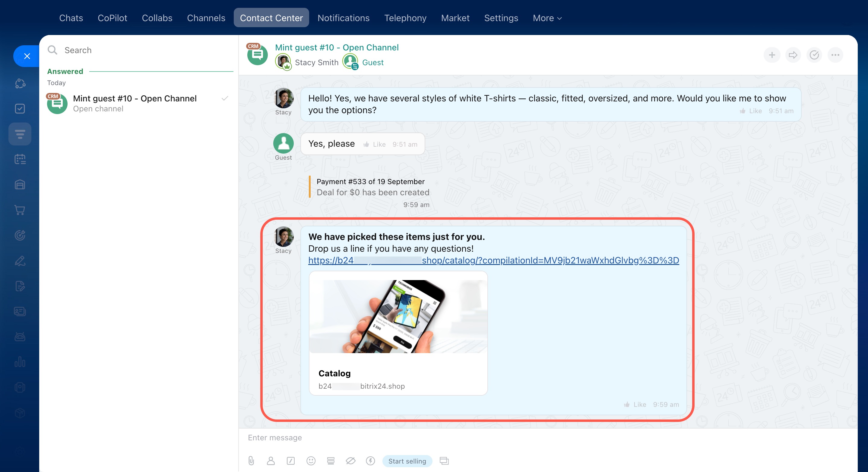Open the shop catalog compilation link
Screen dimensions: 868x472
pos(493,260)
